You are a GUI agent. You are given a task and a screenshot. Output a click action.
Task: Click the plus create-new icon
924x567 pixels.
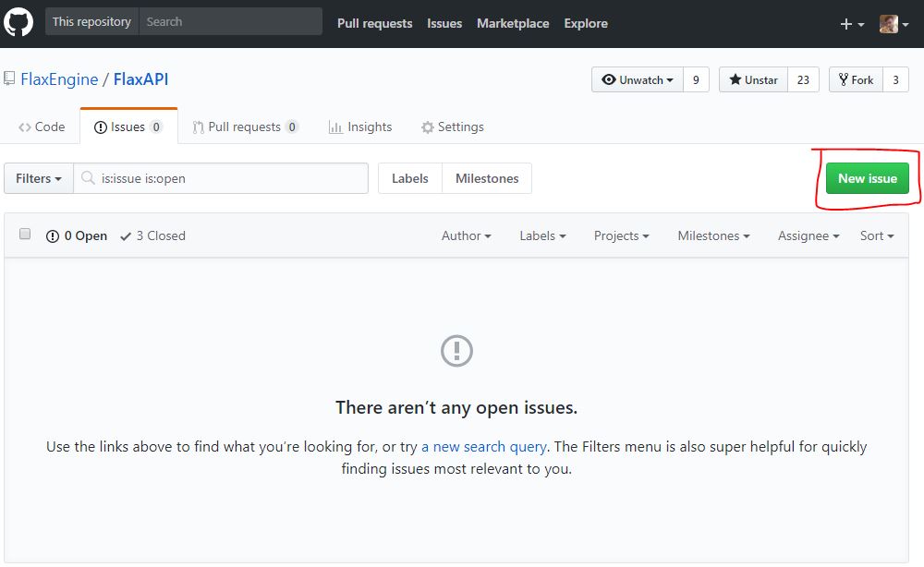(x=845, y=24)
